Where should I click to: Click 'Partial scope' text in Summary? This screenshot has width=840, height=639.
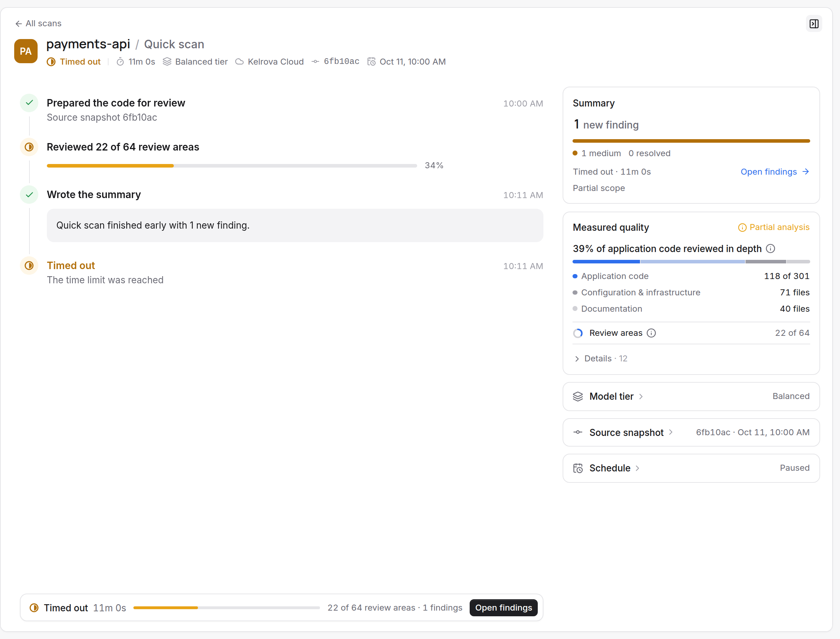599,188
